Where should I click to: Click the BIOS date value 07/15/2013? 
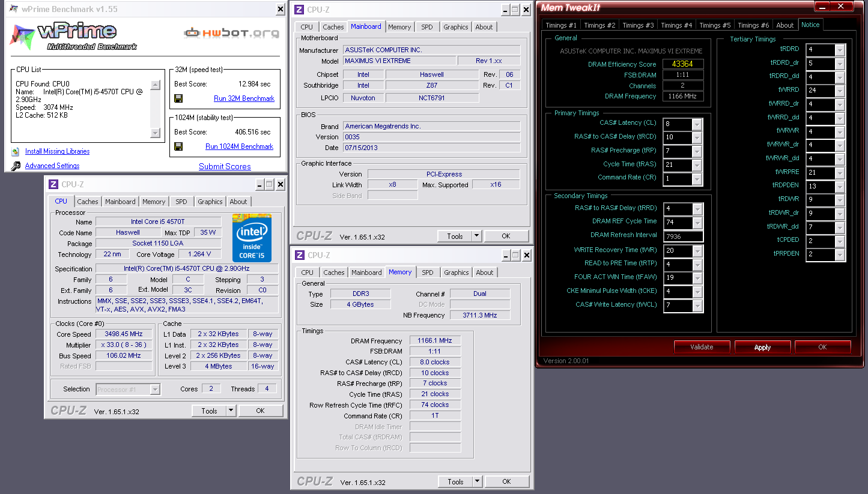click(x=431, y=148)
